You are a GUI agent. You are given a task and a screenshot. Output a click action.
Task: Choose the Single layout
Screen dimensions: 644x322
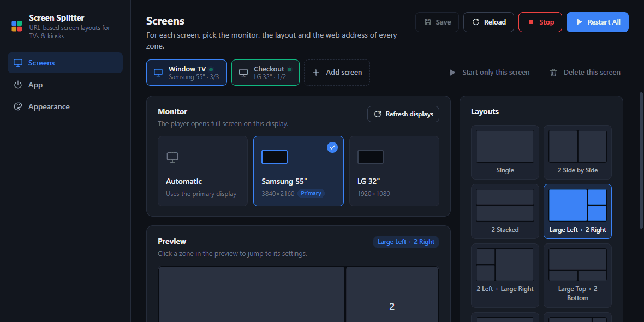click(x=505, y=152)
